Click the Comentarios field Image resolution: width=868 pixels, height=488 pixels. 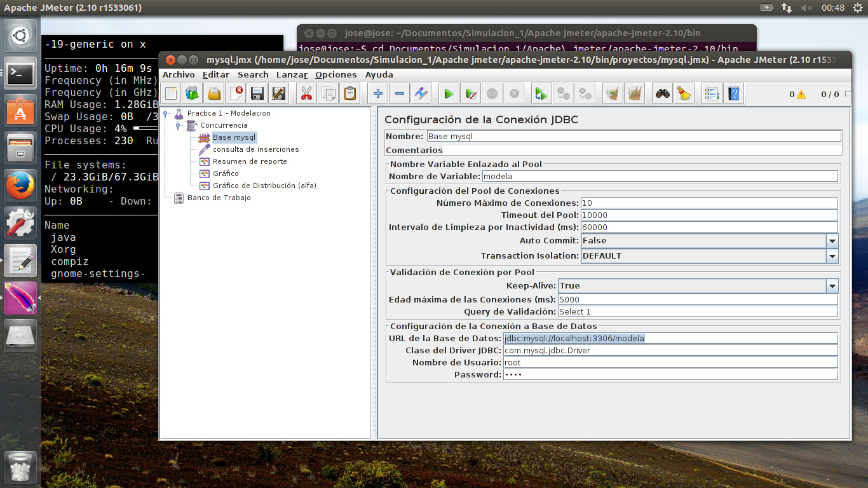(x=642, y=150)
